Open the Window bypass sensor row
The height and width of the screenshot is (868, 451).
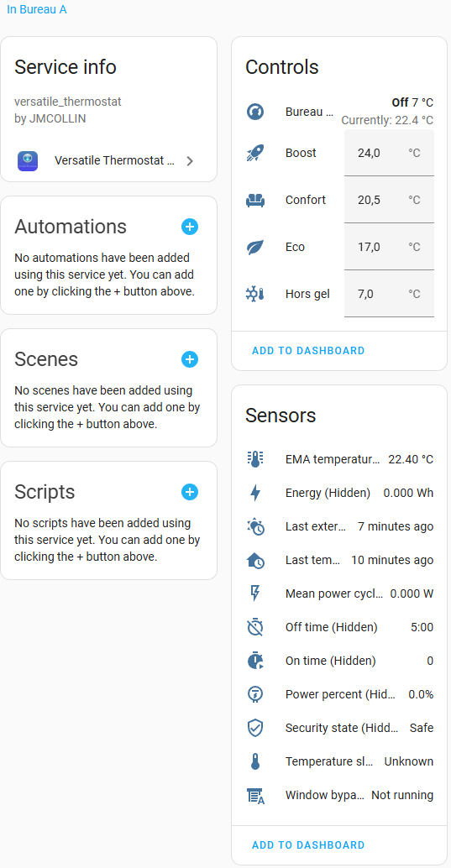(339, 796)
